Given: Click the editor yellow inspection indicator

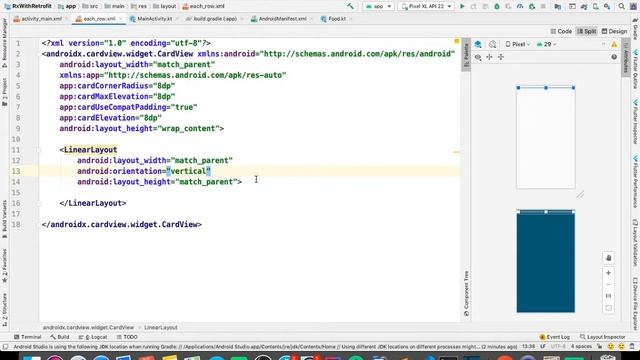Looking at the screenshot, I should (x=456, y=41).
